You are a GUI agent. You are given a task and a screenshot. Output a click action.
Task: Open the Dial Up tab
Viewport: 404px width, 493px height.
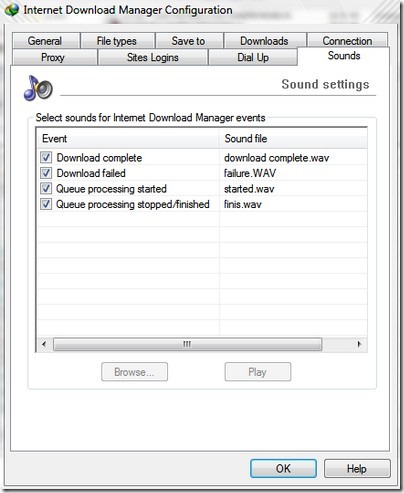(x=253, y=57)
